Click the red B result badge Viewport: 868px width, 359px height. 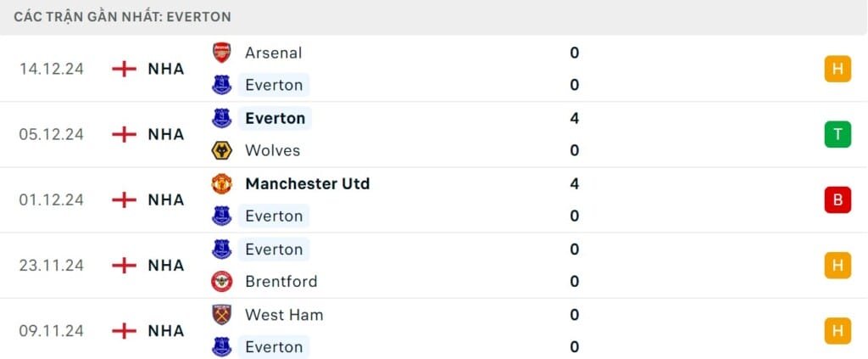pos(837,199)
